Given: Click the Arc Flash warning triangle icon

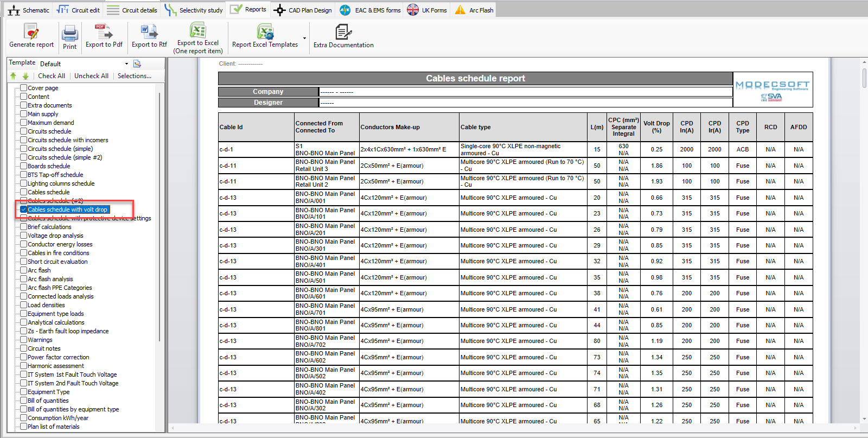Looking at the screenshot, I should pyautogui.click(x=460, y=10).
